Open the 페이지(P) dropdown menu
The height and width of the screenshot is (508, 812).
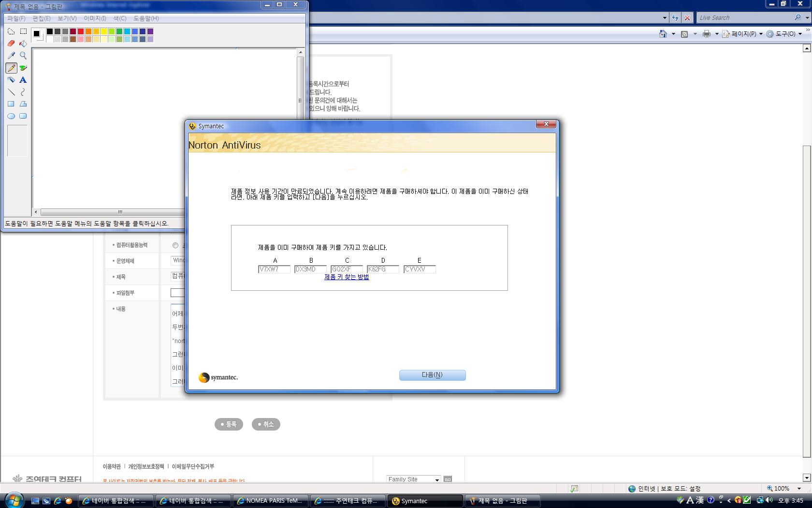click(743, 34)
